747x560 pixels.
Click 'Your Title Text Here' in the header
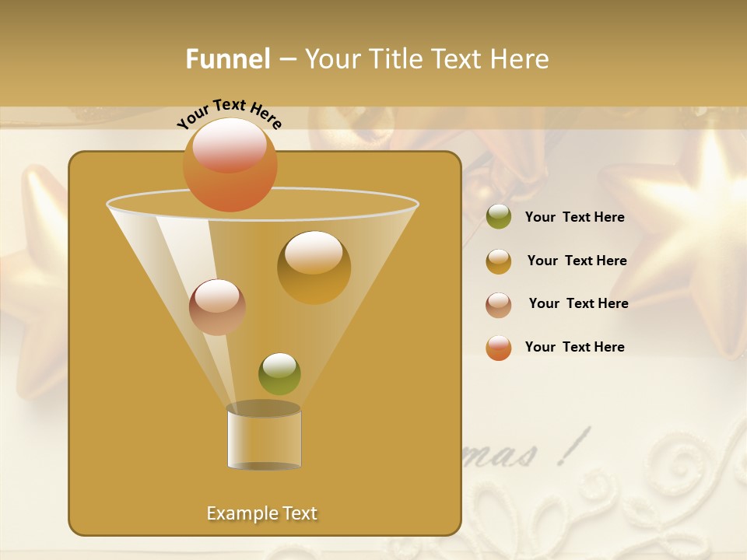point(427,59)
